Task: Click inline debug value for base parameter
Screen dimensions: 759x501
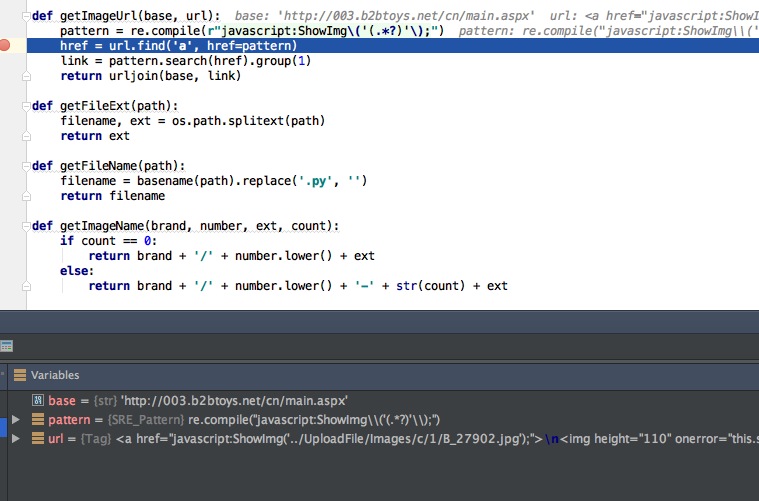Action: 385,16
